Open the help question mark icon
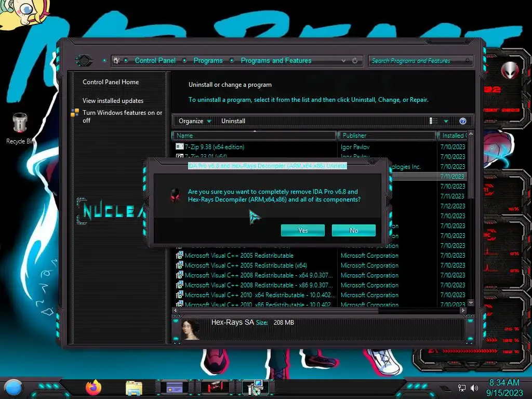 463,121
